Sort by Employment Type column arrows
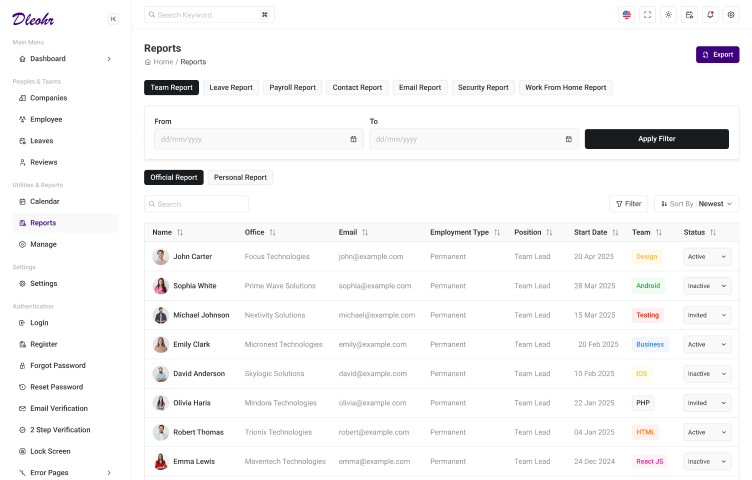Viewport: 752px width, 480px height. (x=497, y=232)
